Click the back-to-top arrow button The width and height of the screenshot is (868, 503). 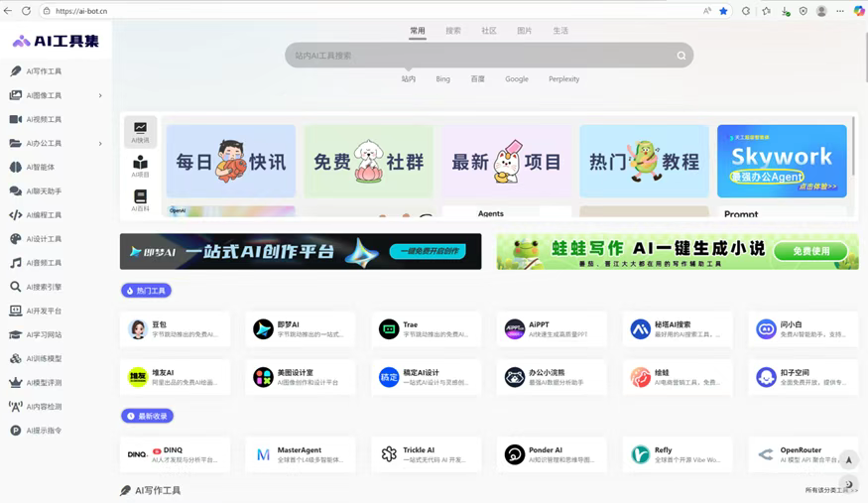pos(848,459)
